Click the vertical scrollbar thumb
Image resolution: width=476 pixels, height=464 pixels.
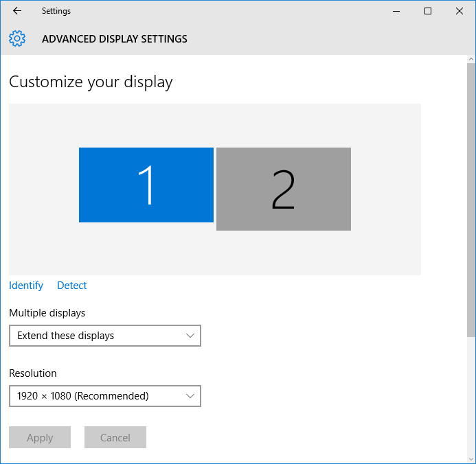click(471, 199)
